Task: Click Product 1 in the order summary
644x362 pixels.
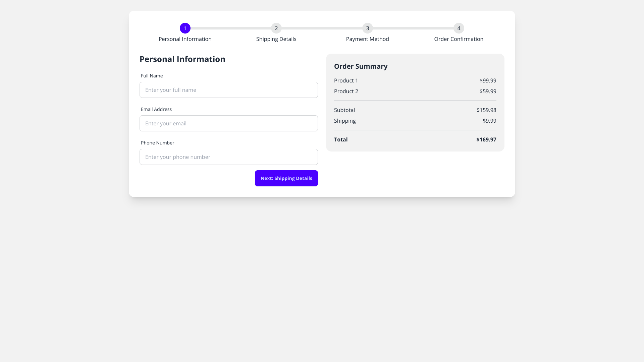Action: click(x=346, y=80)
